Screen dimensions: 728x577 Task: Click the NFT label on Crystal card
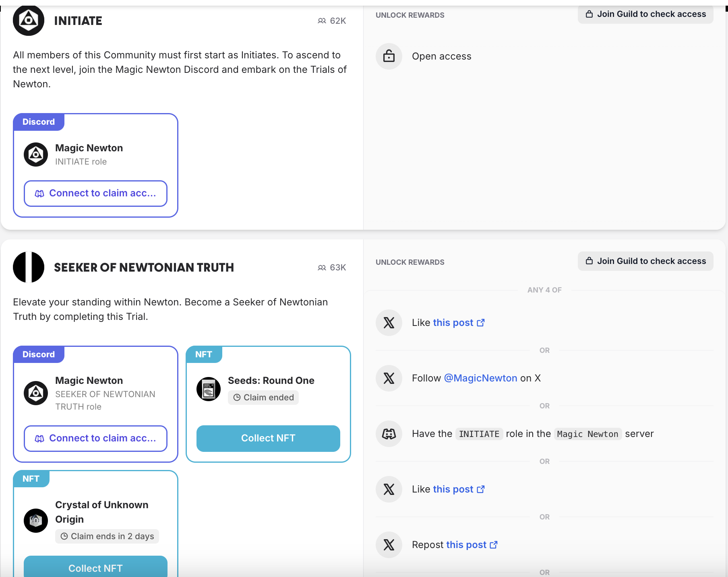[x=31, y=479]
